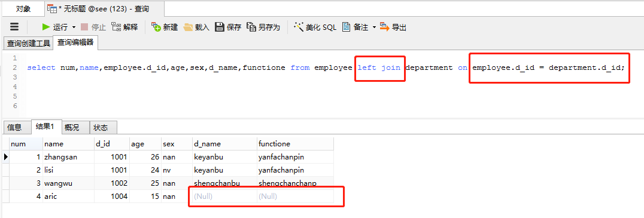Open the 备注 notes button
Image resolution: width=644 pixels, height=218 pixels.
pos(356,27)
